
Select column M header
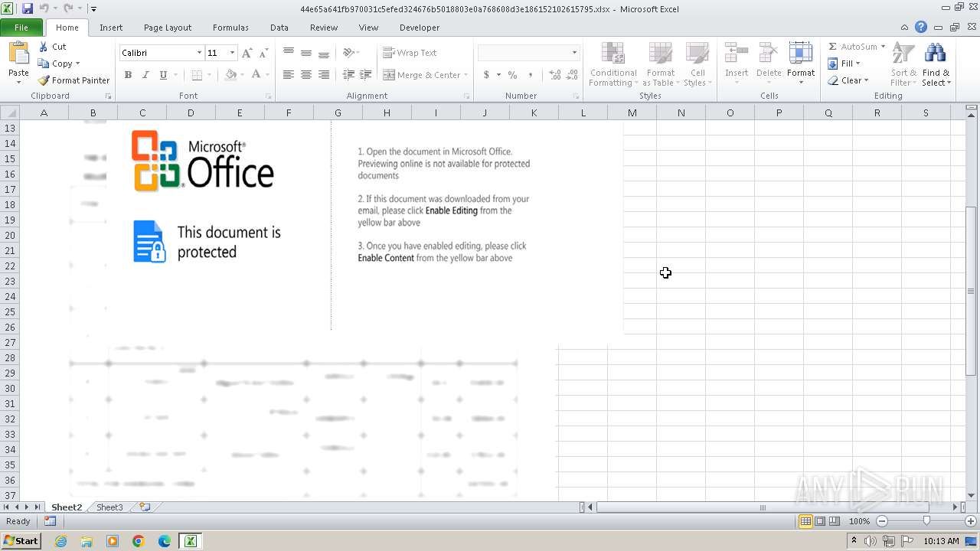[x=632, y=112]
